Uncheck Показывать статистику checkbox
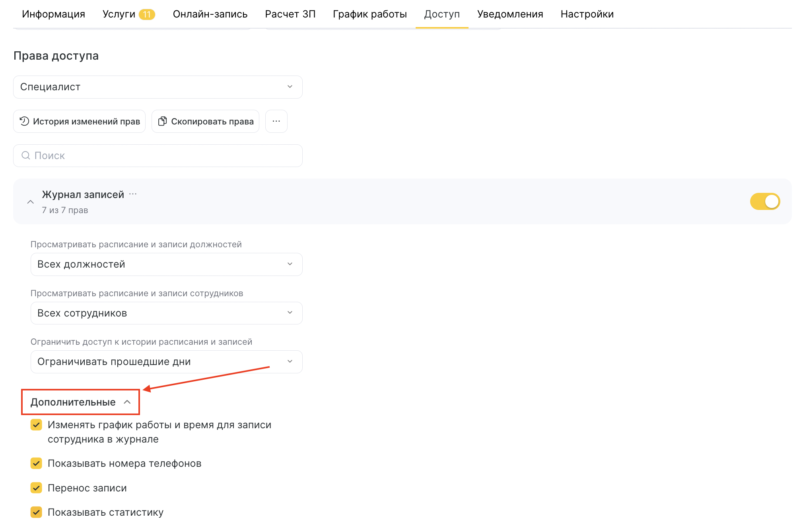Screen dimensions: 809x532 (x=36, y=512)
